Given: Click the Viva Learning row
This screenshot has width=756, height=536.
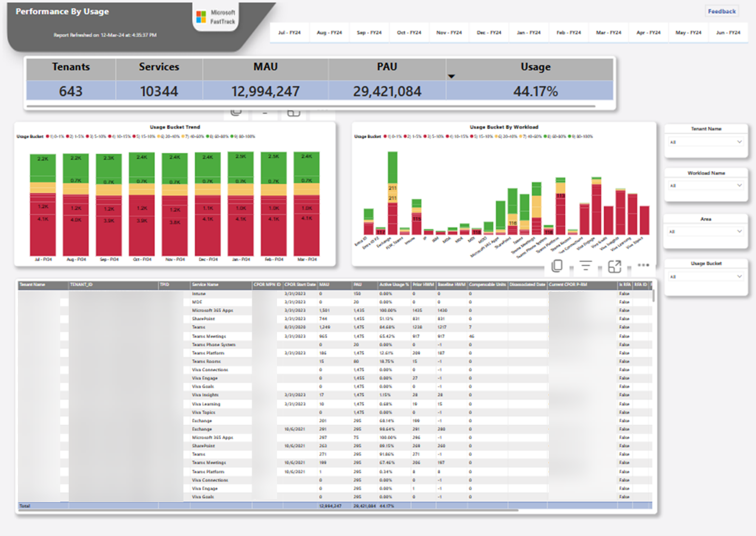Looking at the screenshot, I should (x=335, y=404).
